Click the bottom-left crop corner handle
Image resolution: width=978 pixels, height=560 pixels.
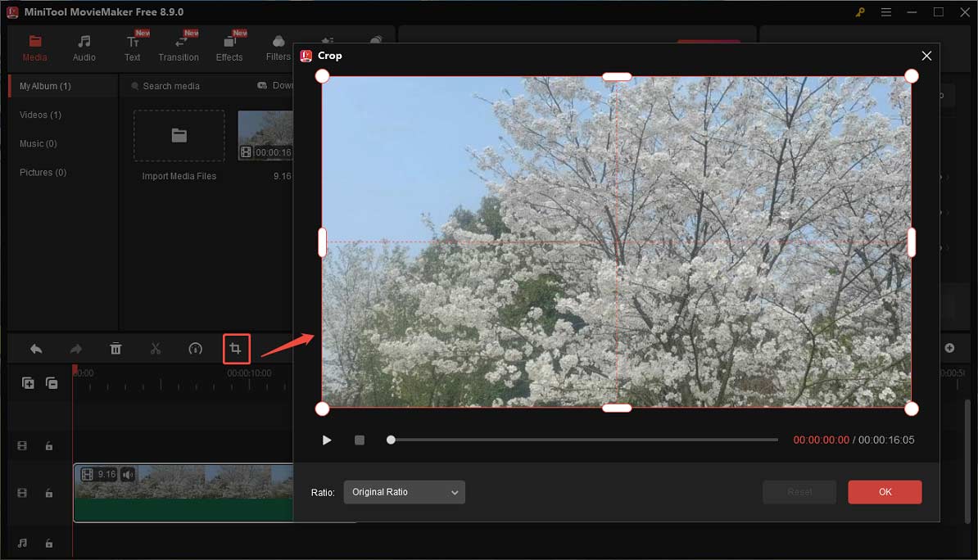pyautogui.click(x=322, y=409)
